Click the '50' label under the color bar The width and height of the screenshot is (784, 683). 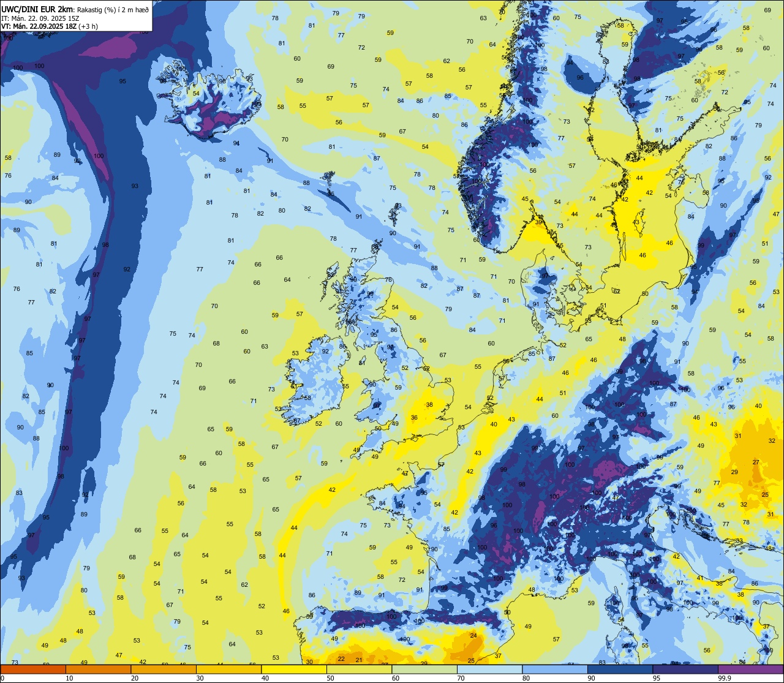[x=330, y=678]
